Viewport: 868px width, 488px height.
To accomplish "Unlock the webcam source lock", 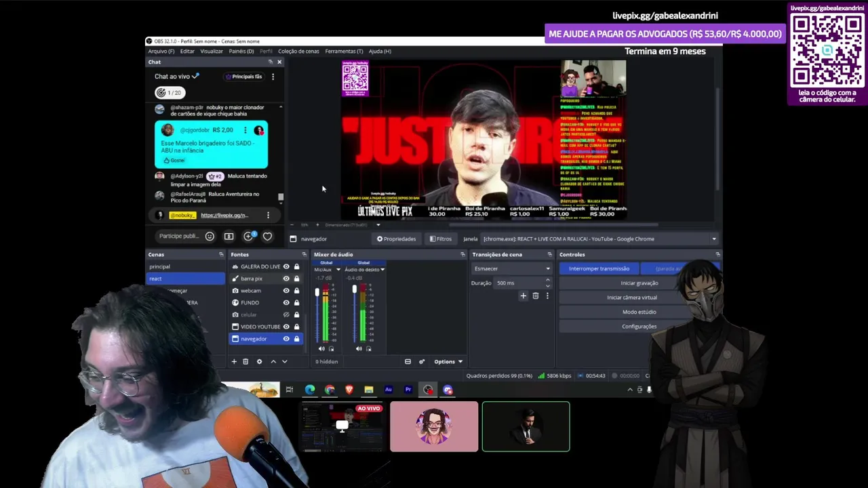I will click(296, 290).
